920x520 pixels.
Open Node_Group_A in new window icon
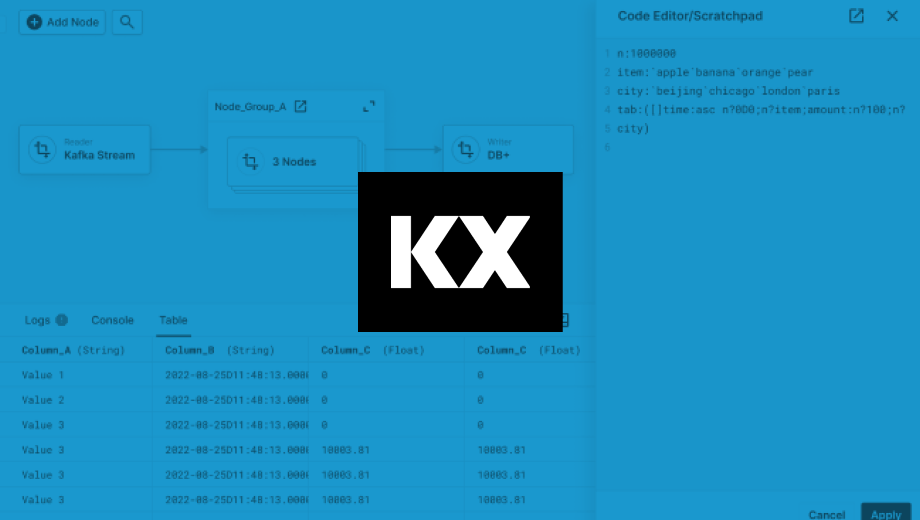pos(300,106)
